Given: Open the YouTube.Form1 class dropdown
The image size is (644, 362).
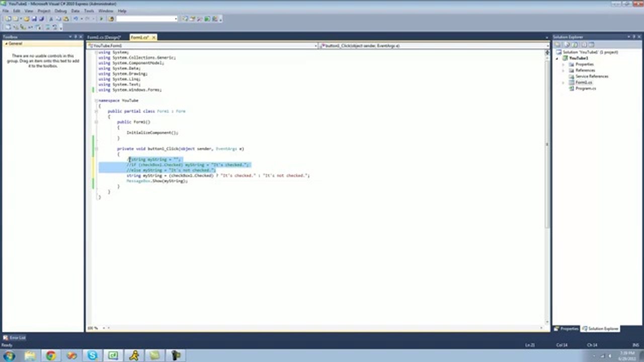Looking at the screenshot, I should [315, 46].
